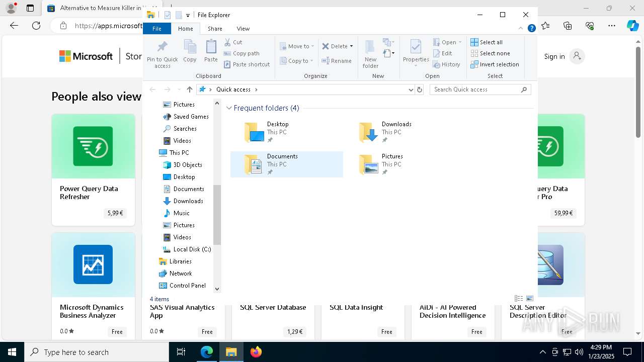Select Saved Games in navigation pane
Image resolution: width=644 pixels, height=362 pixels.
pos(186,117)
